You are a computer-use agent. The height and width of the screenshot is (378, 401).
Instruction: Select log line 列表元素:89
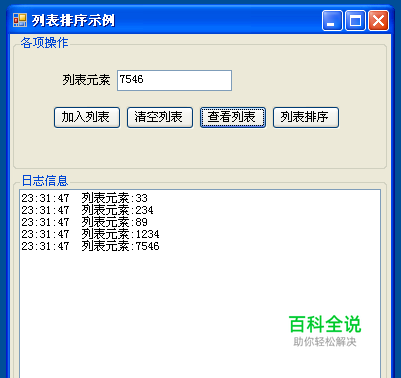tap(84, 222)
